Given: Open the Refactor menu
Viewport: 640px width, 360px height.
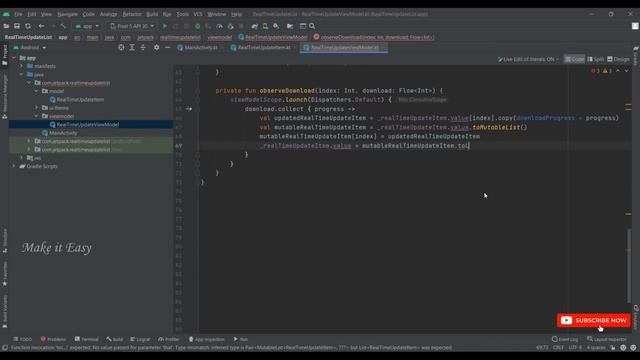Looking at the screenshot, I should 132,14.
